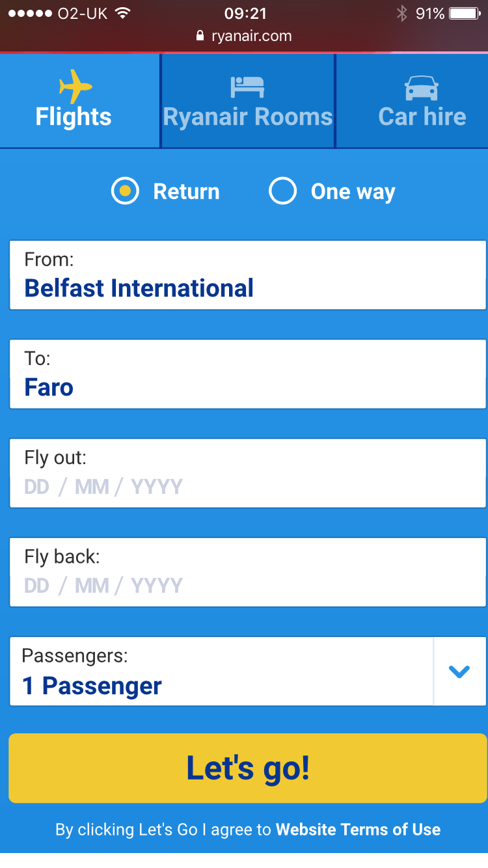Tap the padlock icon beside ryanair.com
The width and height of the screenshot is (488, 868).
coord(200,36)
